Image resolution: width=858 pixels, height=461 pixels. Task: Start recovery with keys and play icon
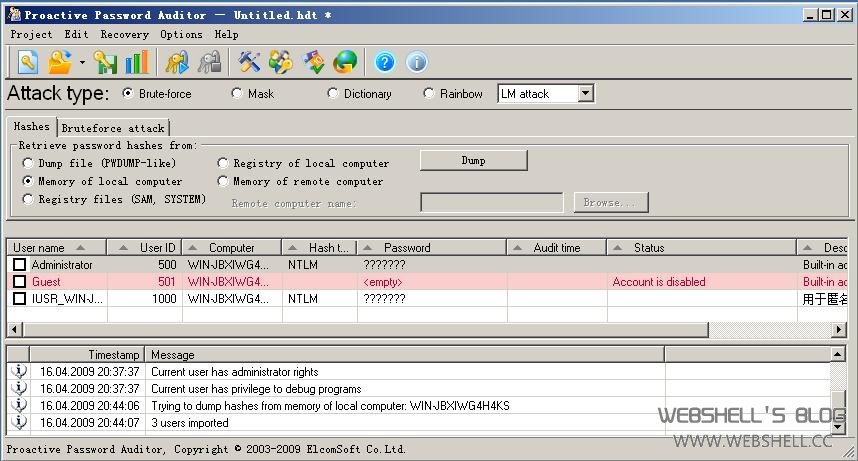177,62
